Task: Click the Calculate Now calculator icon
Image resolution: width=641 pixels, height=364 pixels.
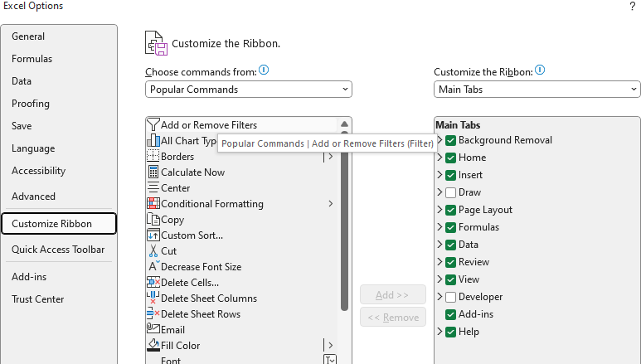Action: (153, 172)
